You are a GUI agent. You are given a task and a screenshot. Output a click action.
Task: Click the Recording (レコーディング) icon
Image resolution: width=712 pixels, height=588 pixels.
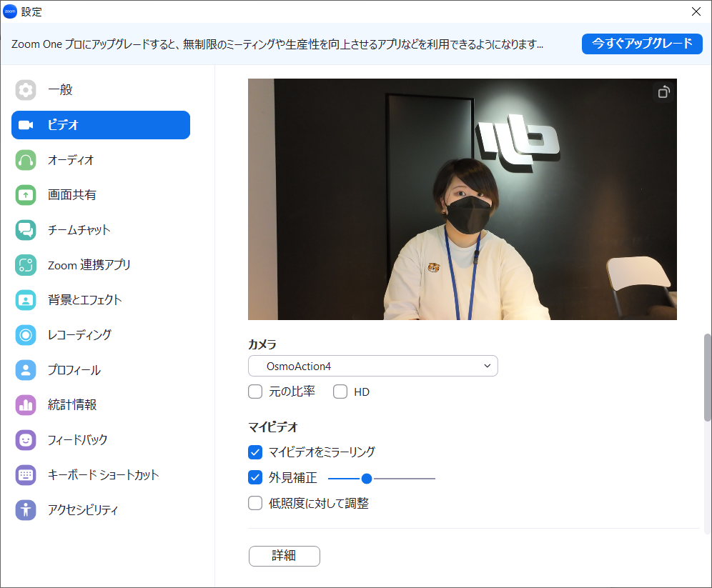pyautogui.click(x=26, y=334)
